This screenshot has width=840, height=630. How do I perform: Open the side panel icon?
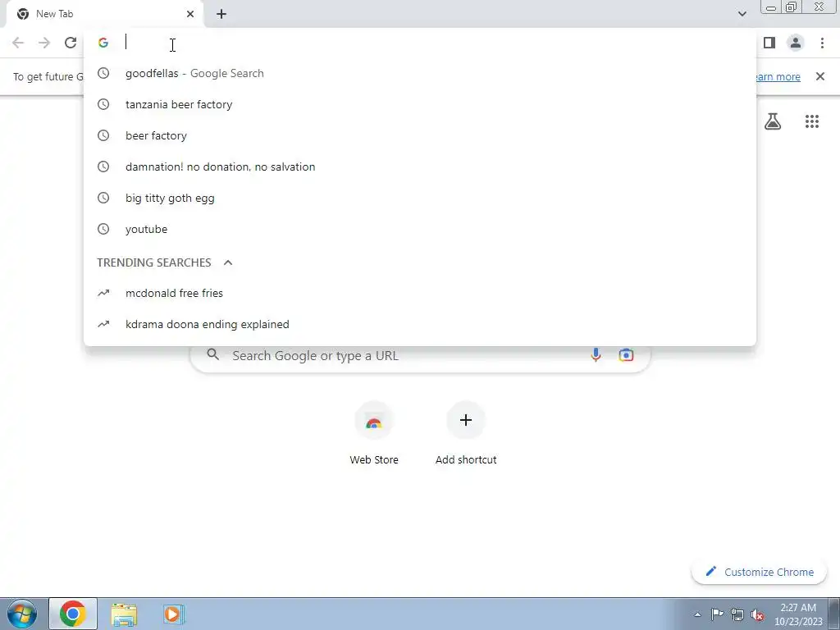click(x=769, y=43)
